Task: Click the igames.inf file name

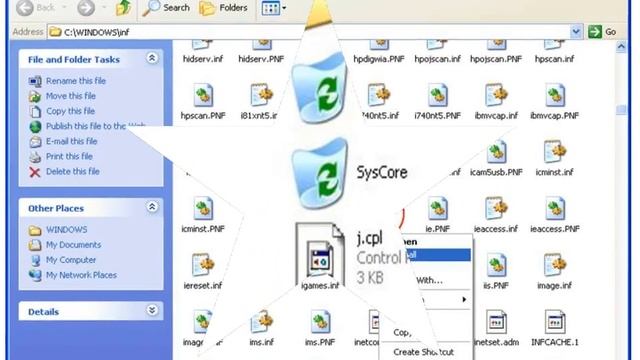Action: 320,286
